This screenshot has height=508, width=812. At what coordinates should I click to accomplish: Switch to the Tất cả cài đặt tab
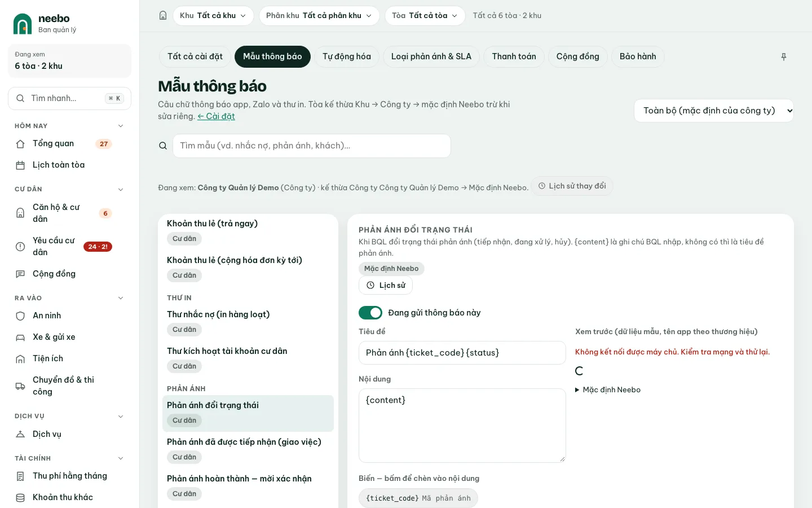195,56
